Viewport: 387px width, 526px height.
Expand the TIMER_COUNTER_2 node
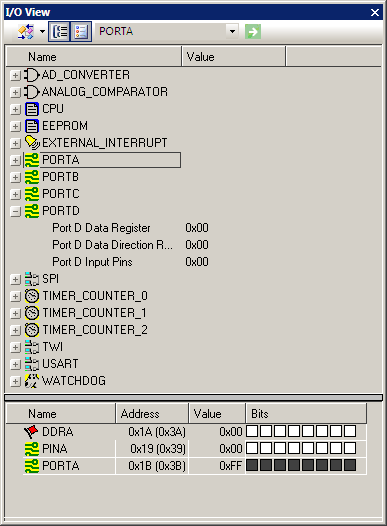(15, 330)
